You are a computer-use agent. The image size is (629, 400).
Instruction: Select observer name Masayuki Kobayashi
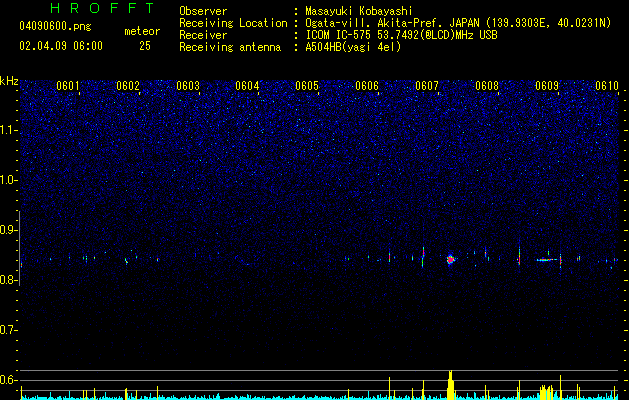[x=358, y=11]
